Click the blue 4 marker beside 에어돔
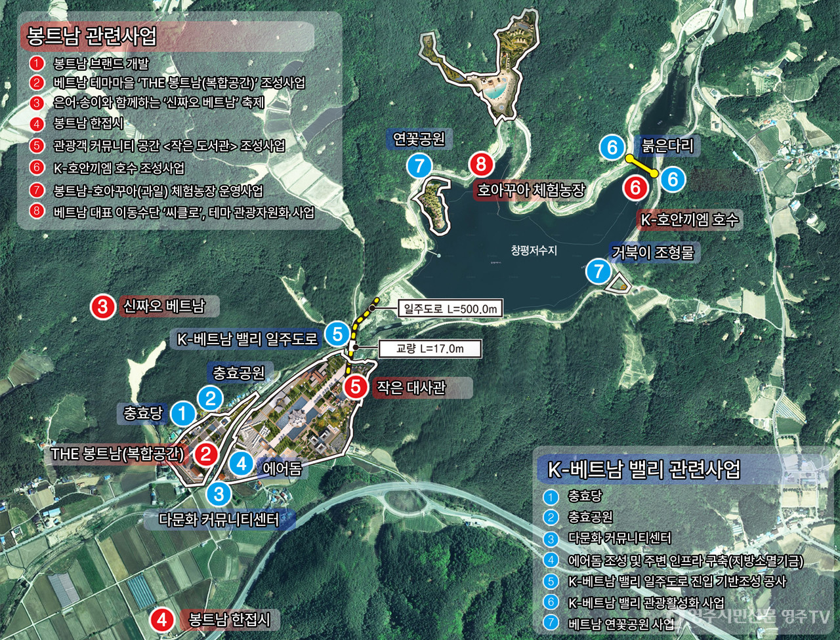Image resolution: width=840 pixels, height=640 pixels. [x=241, y=464]
